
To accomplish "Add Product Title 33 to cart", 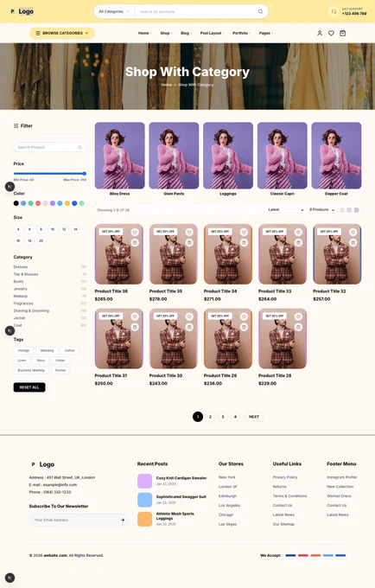I will [x=299, y=243].
